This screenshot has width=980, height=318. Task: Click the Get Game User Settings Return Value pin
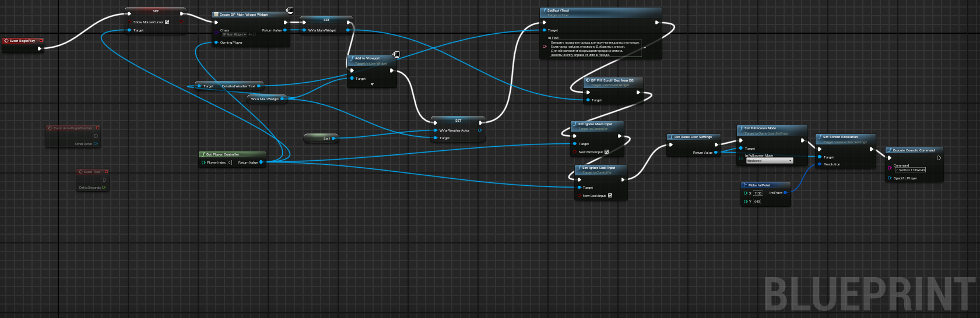point(716,153)
